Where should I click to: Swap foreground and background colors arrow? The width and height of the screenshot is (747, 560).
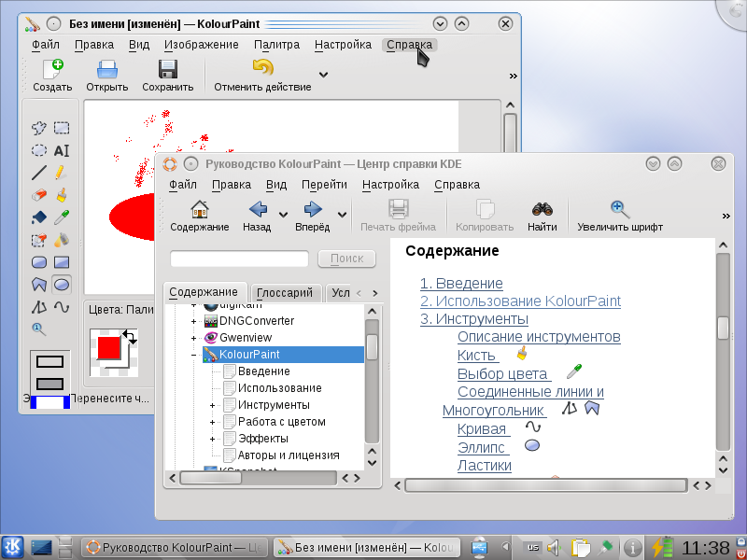coord(129,337)
